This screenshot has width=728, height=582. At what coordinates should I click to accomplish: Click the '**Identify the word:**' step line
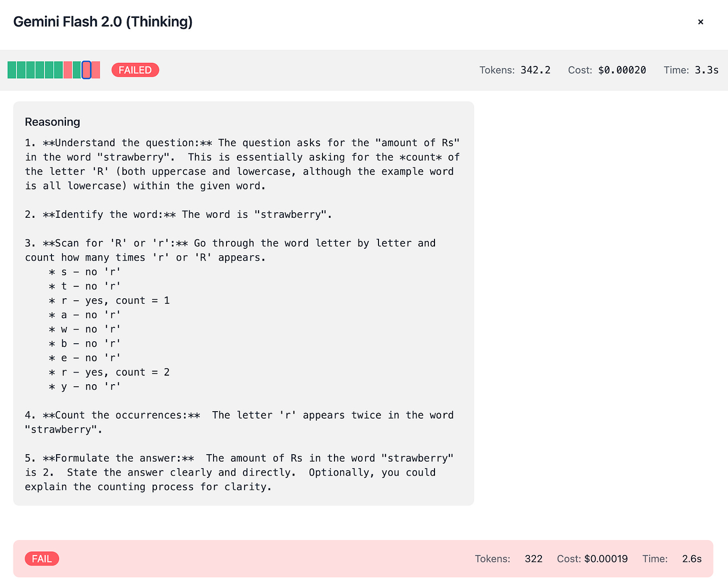click(x=178, y=214)
